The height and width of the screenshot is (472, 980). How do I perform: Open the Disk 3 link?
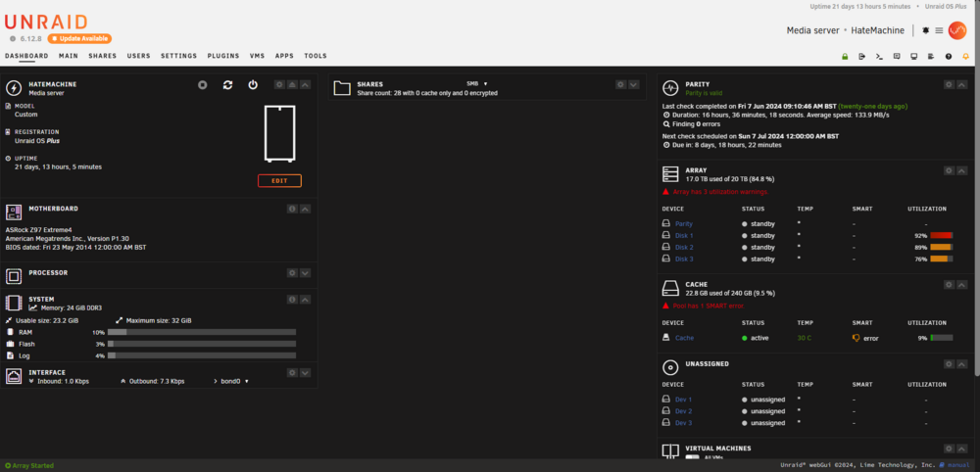[x=684, y=260]
